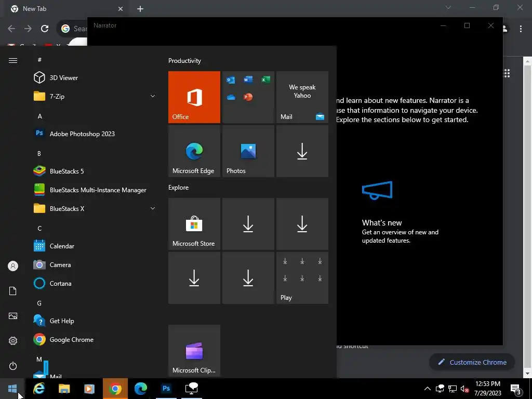Click the Windows Start button
Viewport: 532px width, 399px height.
click(12, 389)
